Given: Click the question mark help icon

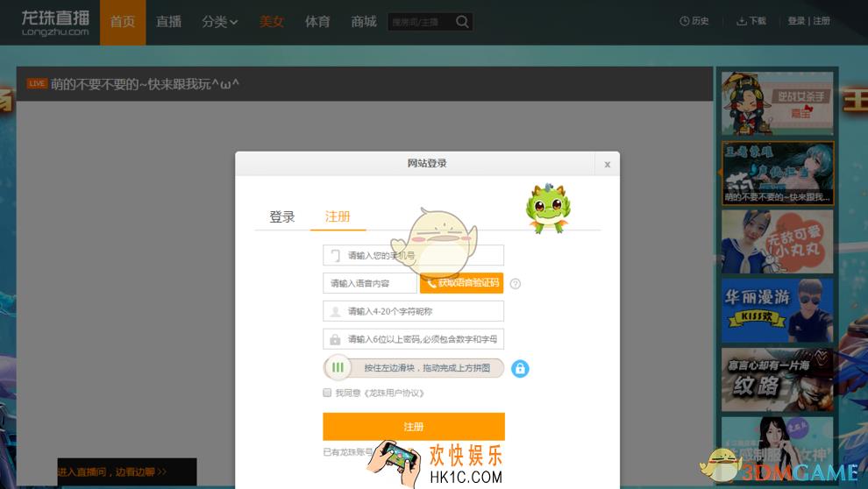Looking at the screenshot, I should click(516, 284).
